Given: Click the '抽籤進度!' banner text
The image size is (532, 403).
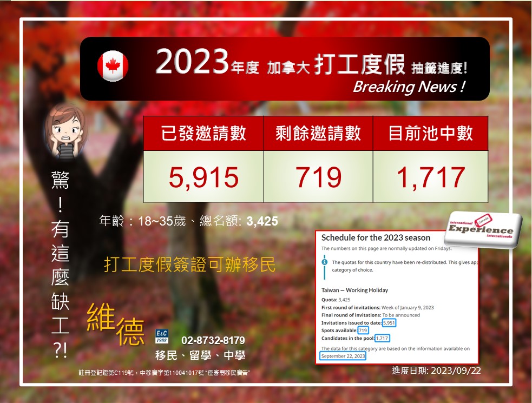Looking at the screenshot, I should (x=439, y=68).
